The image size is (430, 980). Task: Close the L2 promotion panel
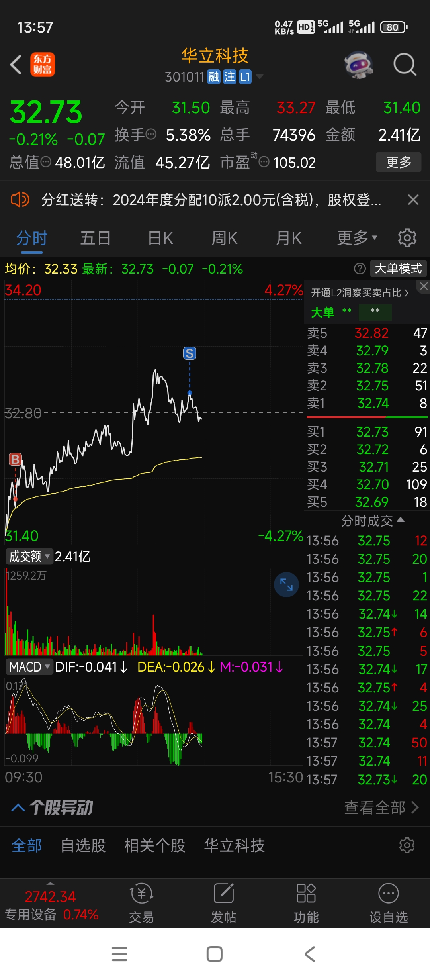click(424, 286)
